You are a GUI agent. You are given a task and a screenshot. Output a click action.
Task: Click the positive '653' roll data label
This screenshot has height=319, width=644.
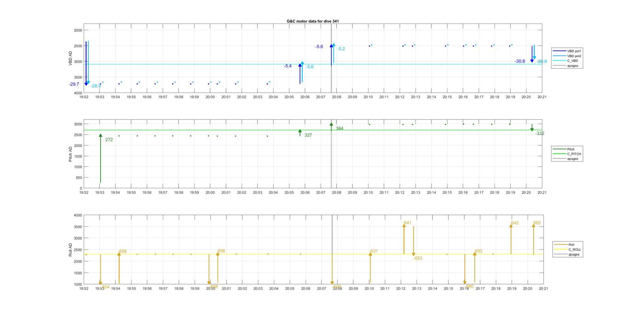point(478,251)
